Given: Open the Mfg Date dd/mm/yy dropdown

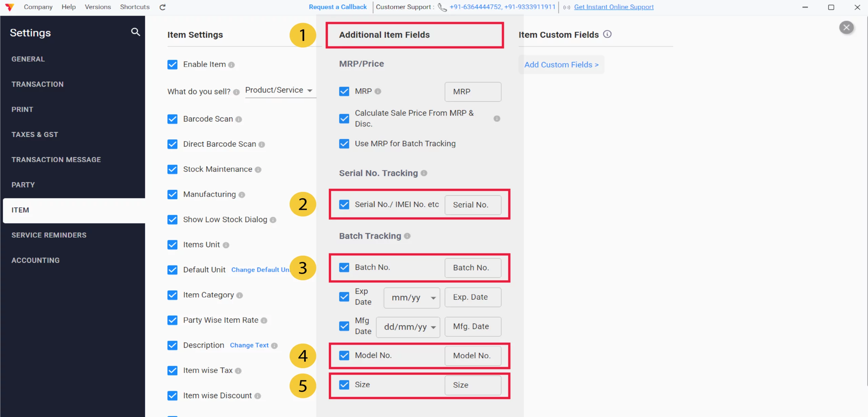Looking at the screenshot, I should (x=408, y=327).
